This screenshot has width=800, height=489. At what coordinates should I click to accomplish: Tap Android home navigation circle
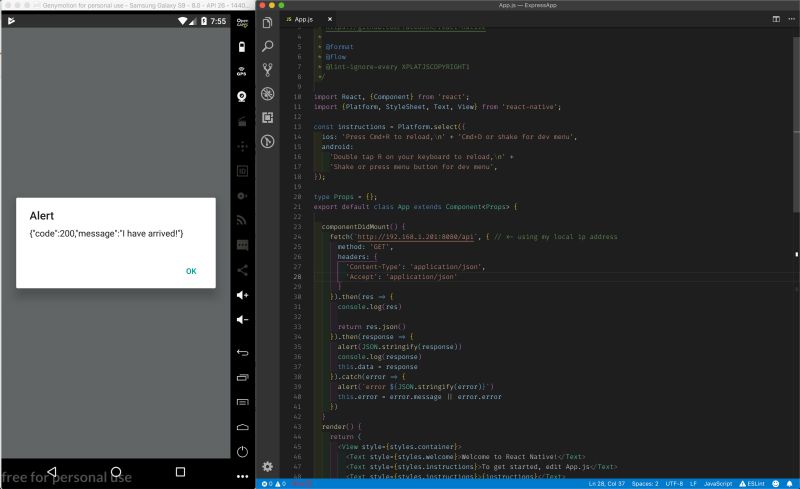click(x=116, y=472)
